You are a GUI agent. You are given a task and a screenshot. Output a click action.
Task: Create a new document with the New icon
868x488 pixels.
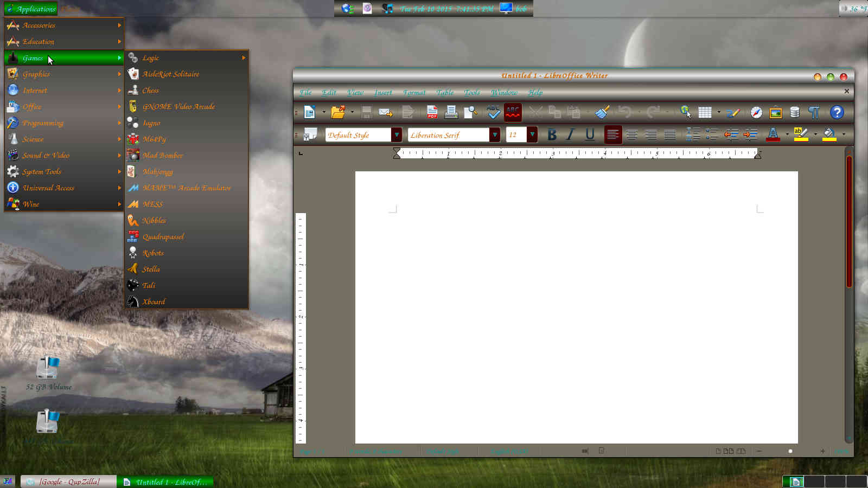click(x=310, y=112)
